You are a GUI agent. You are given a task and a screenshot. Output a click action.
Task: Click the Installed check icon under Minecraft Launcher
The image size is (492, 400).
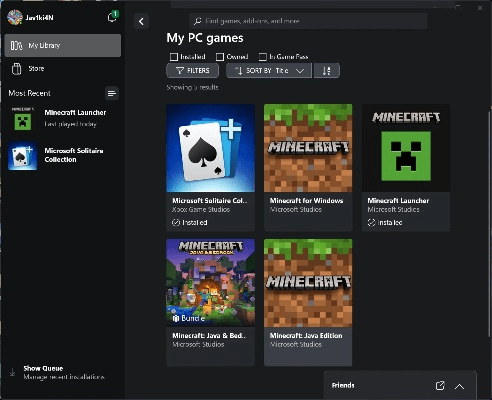(371, 222)
